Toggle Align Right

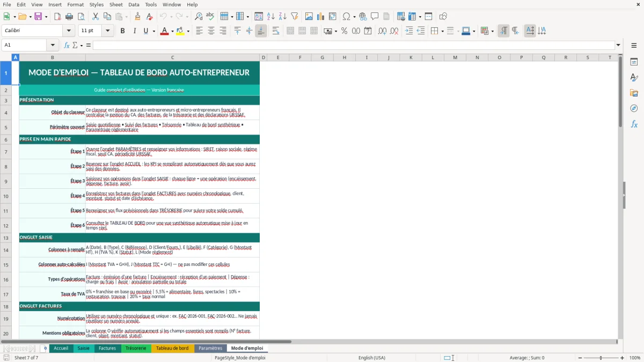click(x=223, y=31)
